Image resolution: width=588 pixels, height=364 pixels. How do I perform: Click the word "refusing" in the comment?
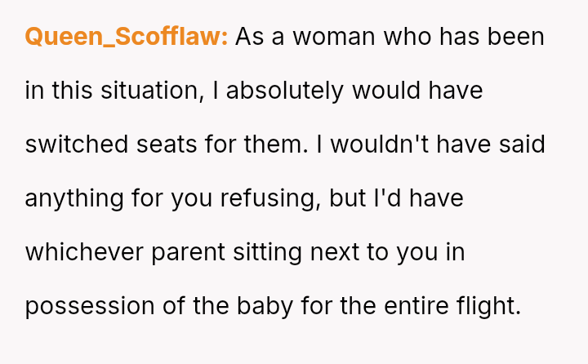pyautogui.click(x=270, y=198)
